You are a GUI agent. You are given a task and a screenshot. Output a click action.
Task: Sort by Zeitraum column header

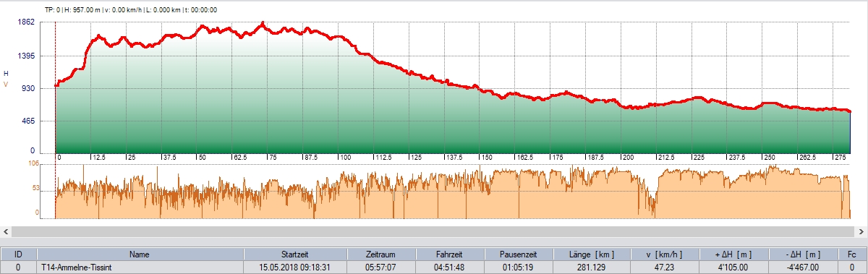tap(381, 254)
